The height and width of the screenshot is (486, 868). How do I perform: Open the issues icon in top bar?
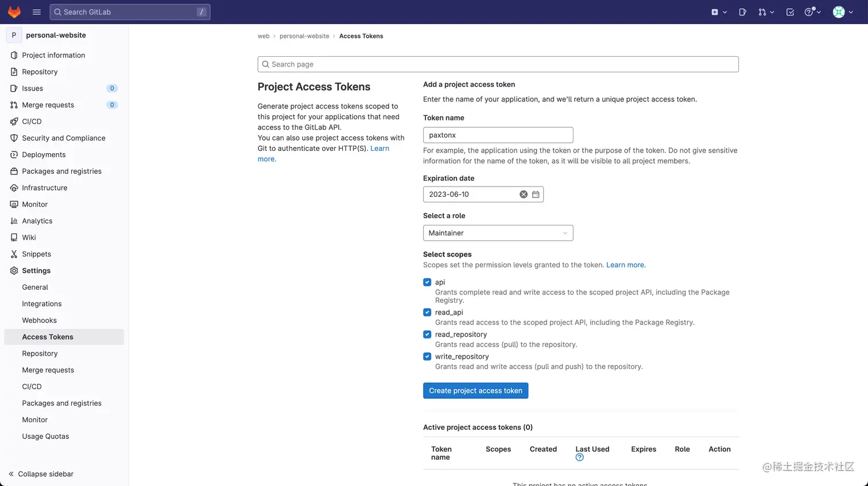point(742,12)
